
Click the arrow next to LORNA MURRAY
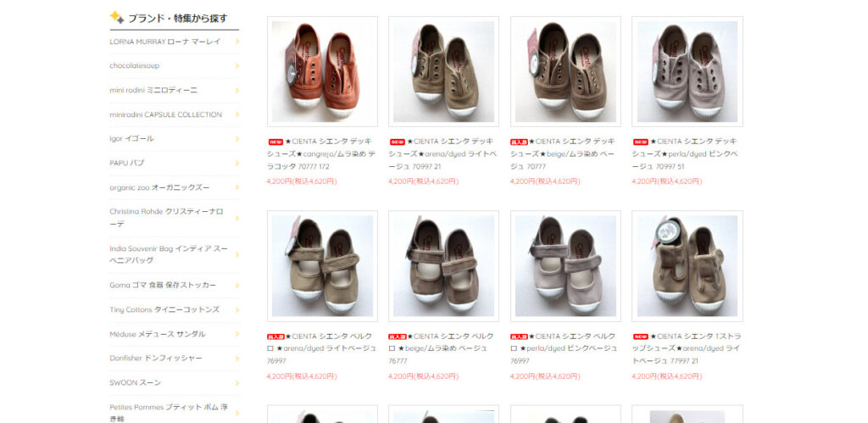coord(237,41)
